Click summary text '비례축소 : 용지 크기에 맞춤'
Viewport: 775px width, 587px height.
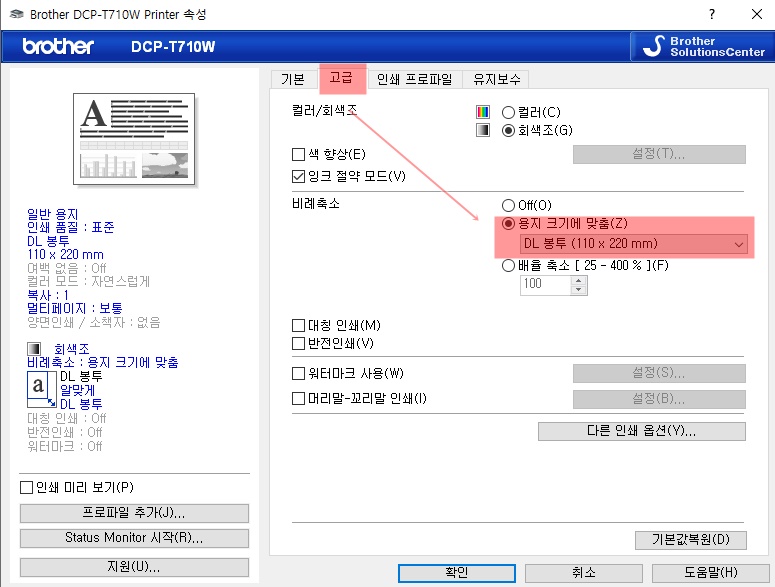pyautogui.click(x=103, y=362)
